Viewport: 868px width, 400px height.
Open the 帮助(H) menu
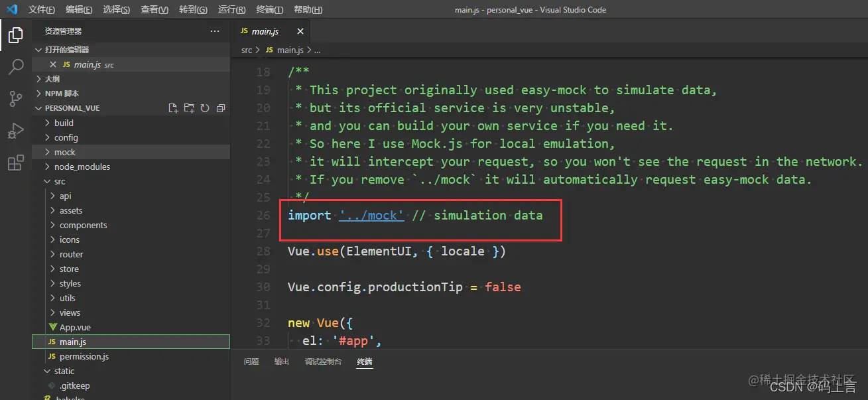click(x=308, y=10)
